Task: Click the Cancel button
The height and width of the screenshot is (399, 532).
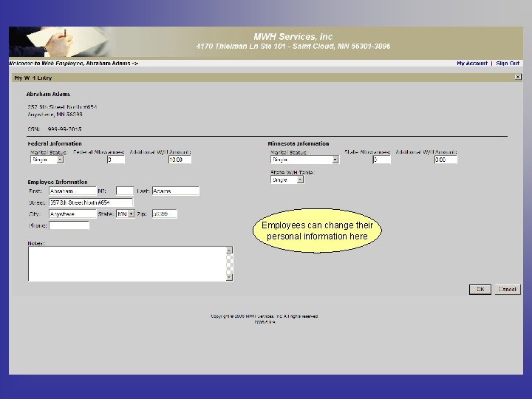Action: [507, 290]
